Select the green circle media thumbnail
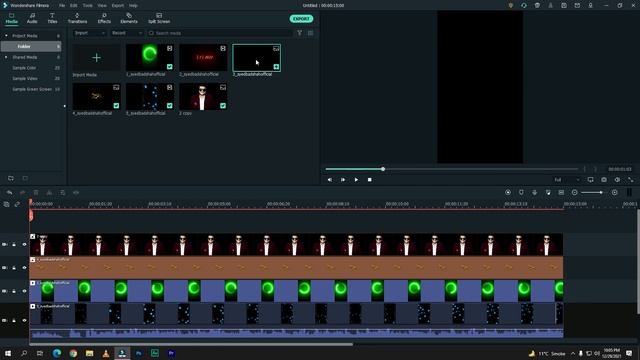The image size is (640, 360). pos(150,58)
